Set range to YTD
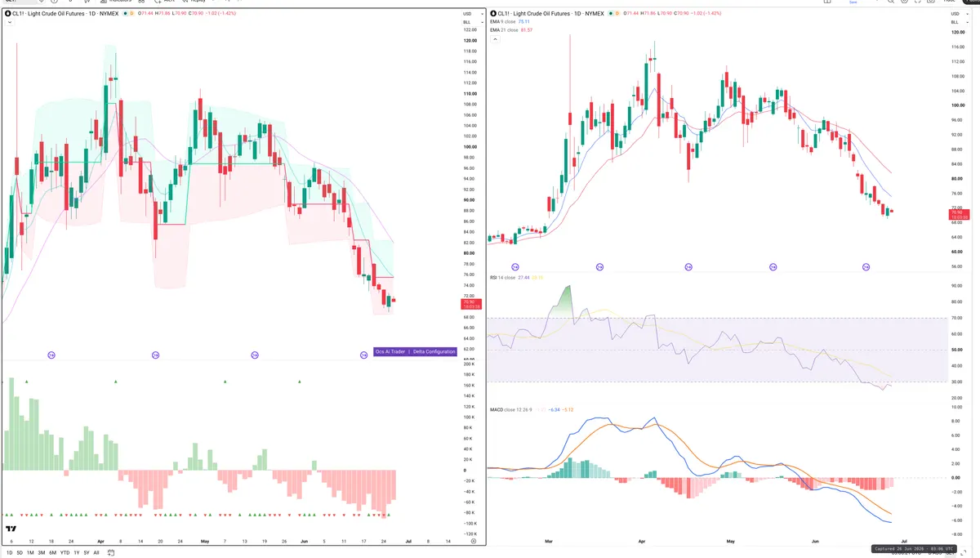 (x=65, y=553)
